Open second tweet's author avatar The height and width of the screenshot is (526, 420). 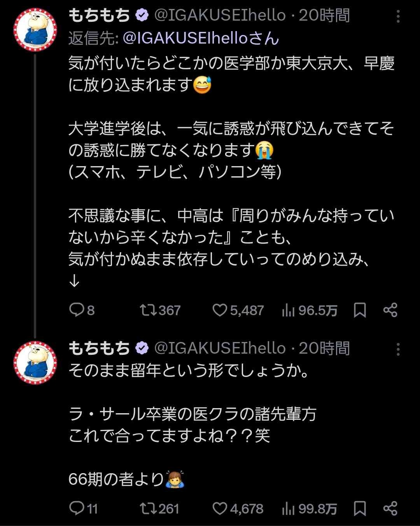(x=35, y=363)
